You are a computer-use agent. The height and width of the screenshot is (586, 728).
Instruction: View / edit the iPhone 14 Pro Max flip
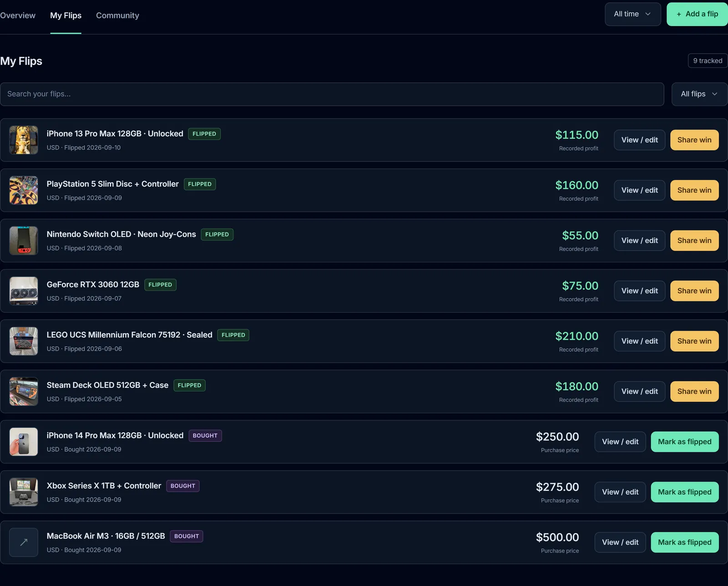[620, 442]
